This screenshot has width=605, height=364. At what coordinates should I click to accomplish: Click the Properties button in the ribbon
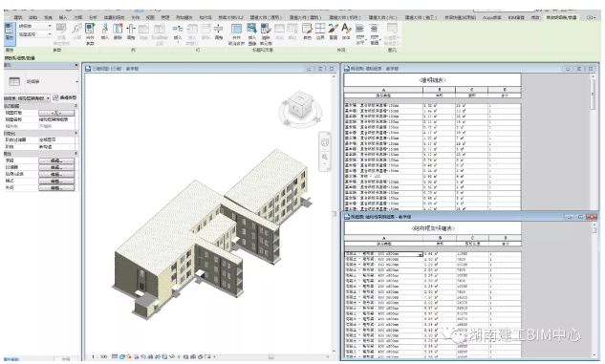9,32
